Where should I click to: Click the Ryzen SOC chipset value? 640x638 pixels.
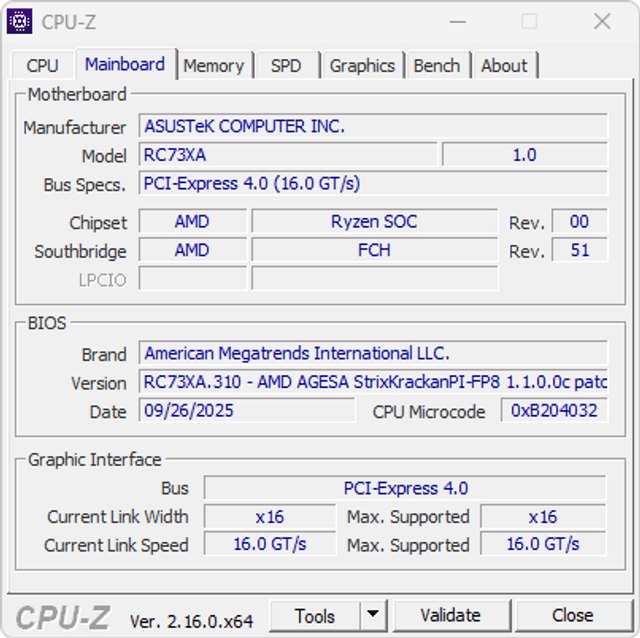[375, 222]
